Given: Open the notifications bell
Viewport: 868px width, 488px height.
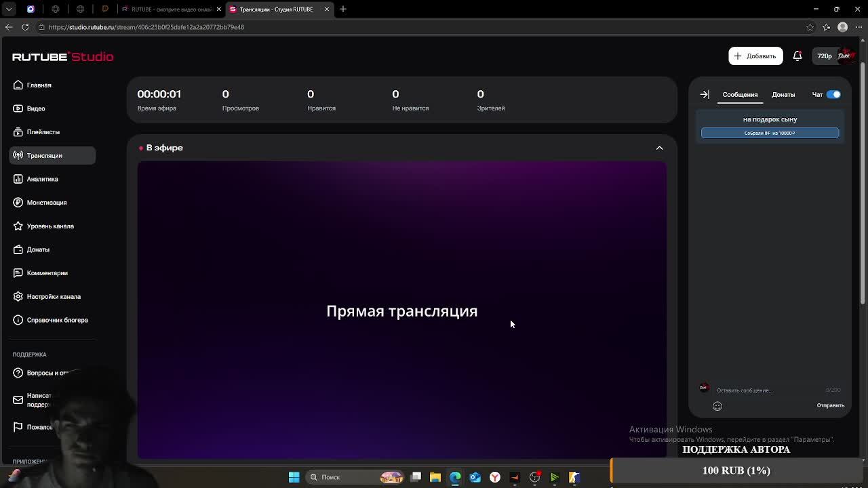Looking at the screenshot, I should 797,56.
